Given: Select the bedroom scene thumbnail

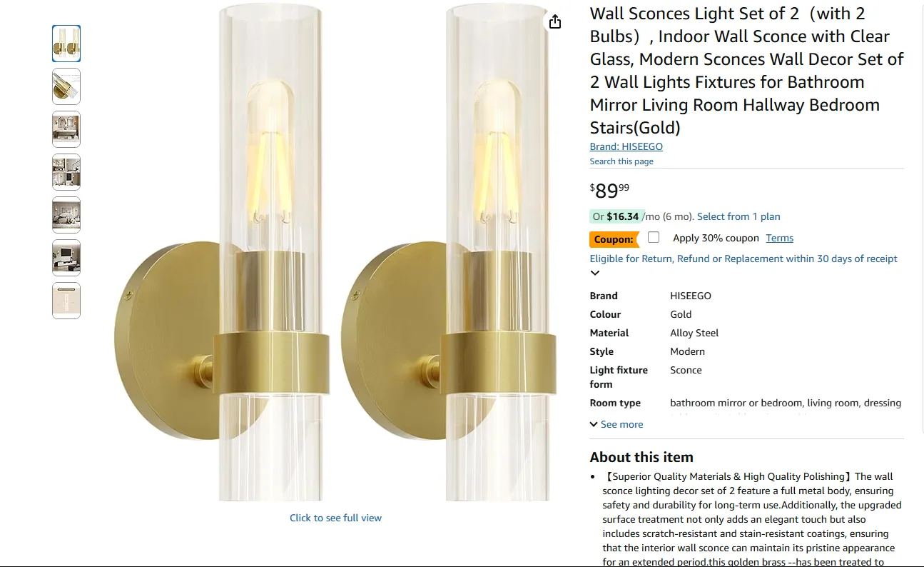Looking at the screenshot, I should [x=66, y=215].
